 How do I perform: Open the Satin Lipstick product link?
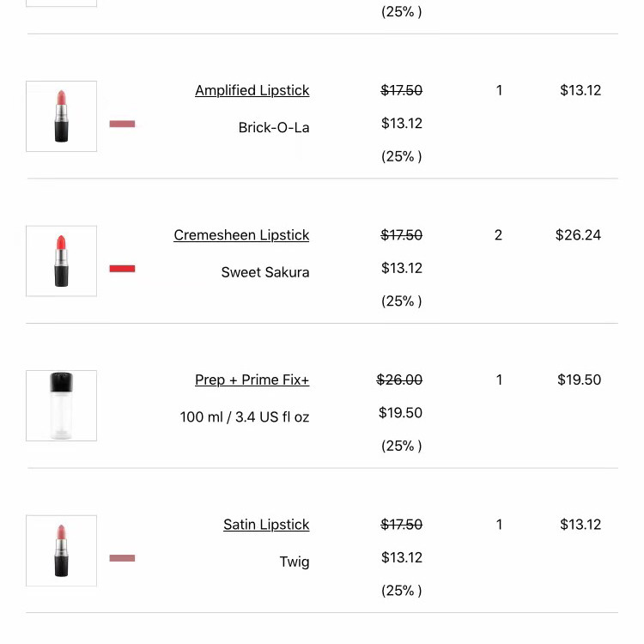coord(266,525)
